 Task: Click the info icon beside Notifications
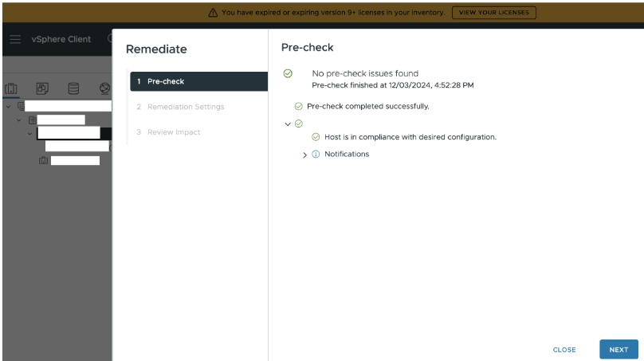tap(316, 154)
